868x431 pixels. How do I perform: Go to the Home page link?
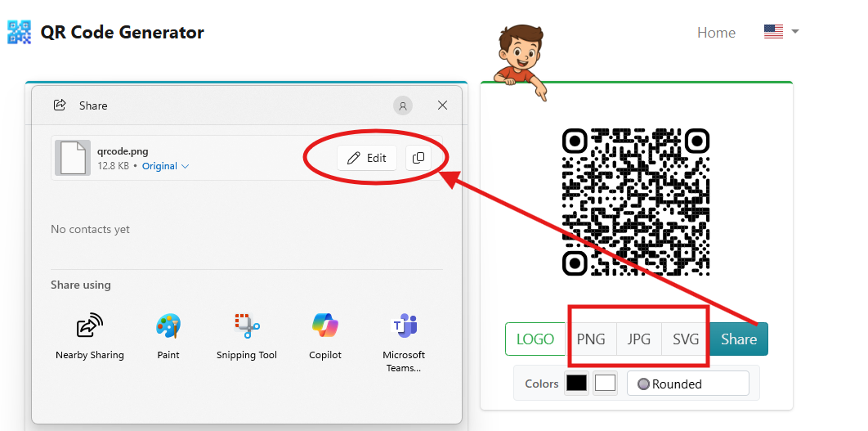(716, 33)
